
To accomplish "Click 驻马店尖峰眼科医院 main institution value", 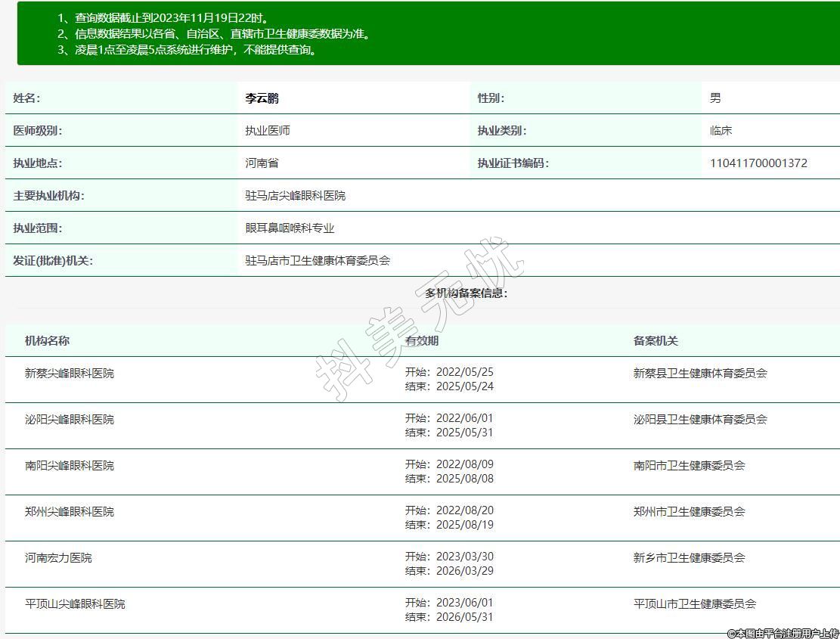I will [295, 196].
